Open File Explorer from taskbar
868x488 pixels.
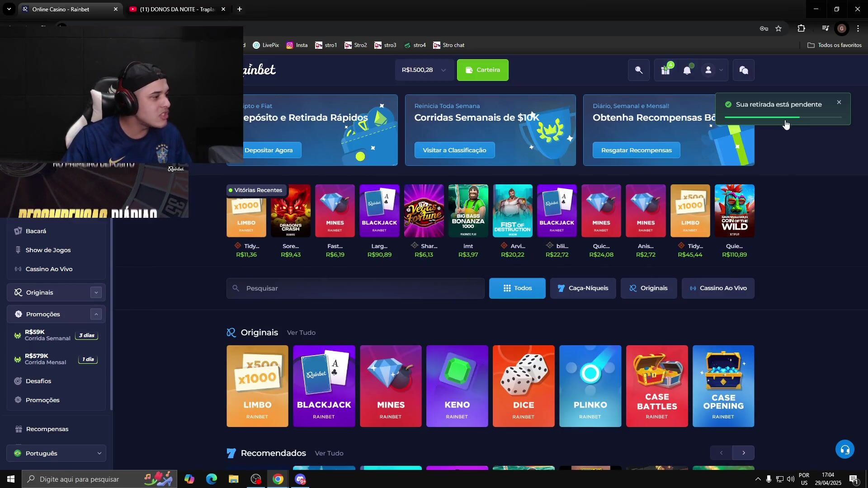(233, 479)
